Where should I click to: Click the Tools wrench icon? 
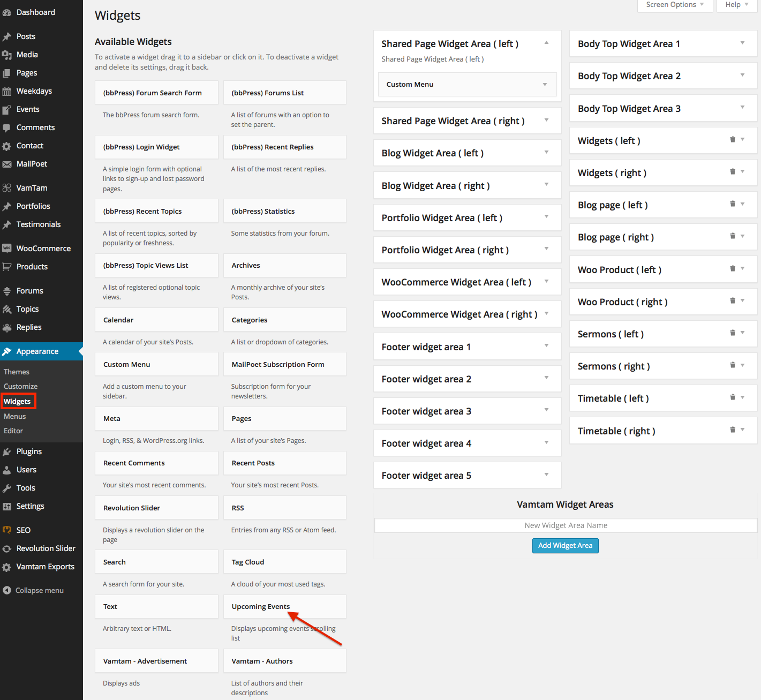pos(7,488)
